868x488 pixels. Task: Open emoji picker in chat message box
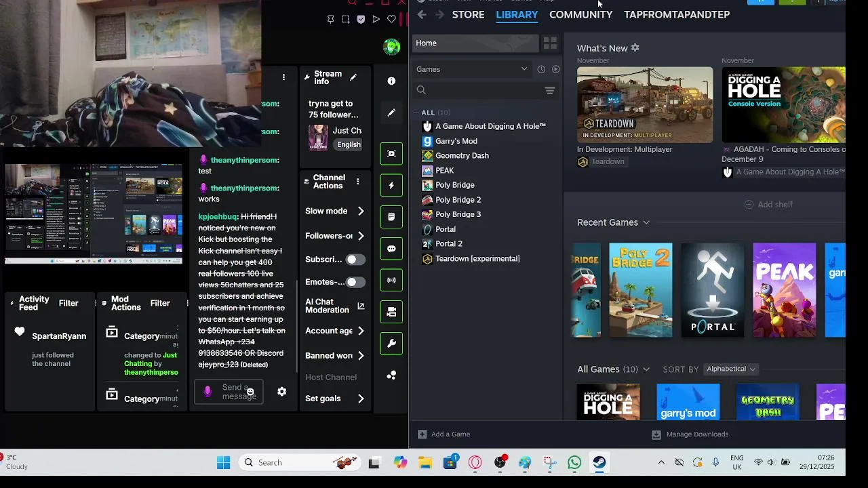pyautogui.click(x=250, y=392)
